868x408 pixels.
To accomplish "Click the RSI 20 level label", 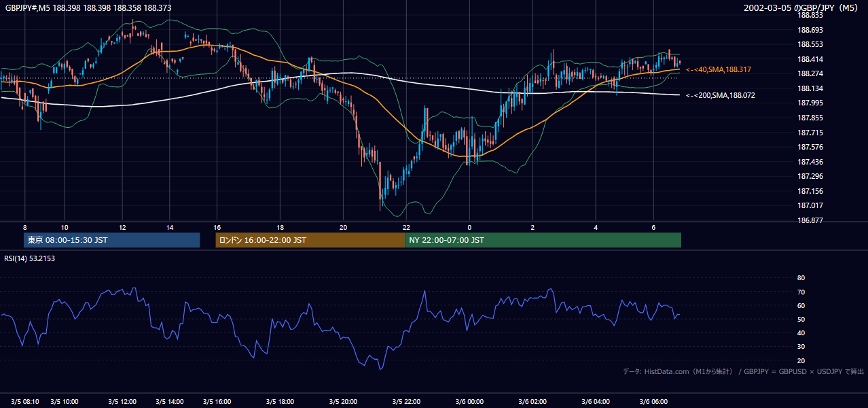I will point(801,360).
